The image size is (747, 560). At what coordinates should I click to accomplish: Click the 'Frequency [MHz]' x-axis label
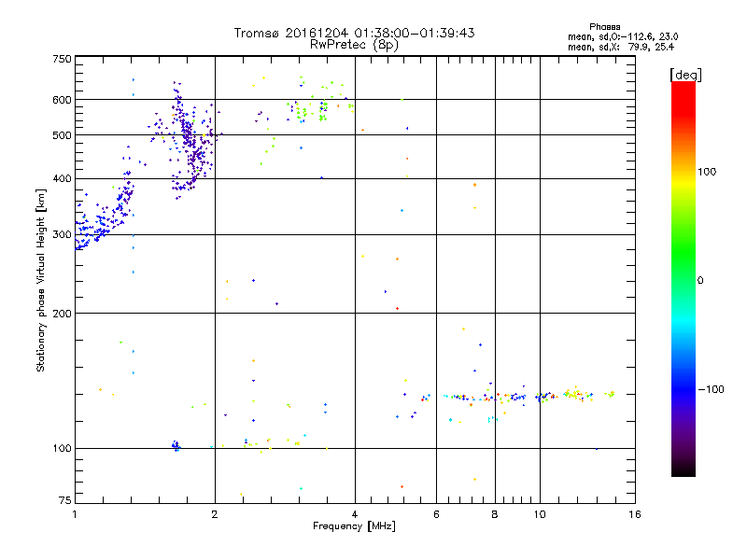[x=354, y=526]
